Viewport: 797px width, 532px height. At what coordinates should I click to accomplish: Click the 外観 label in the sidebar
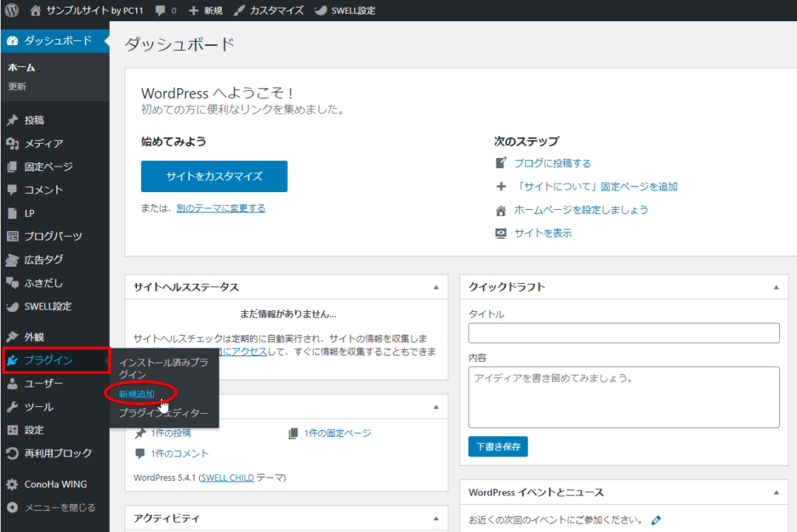tap(34, 337)
